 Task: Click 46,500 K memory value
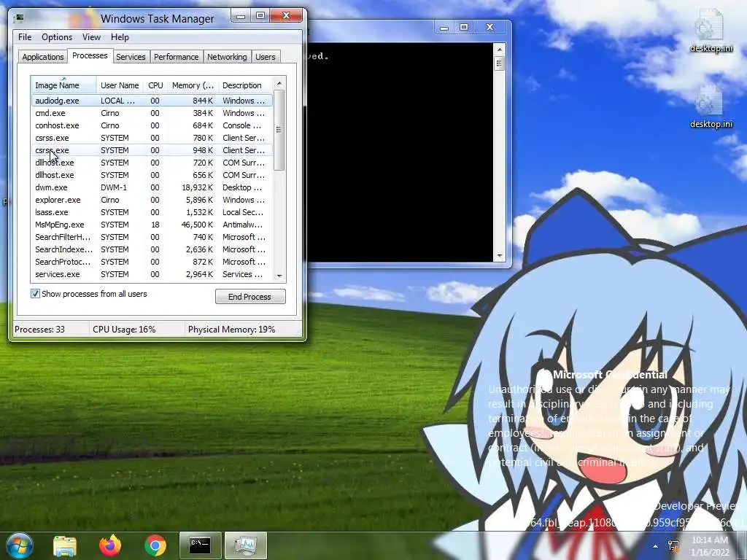point(197,225)
